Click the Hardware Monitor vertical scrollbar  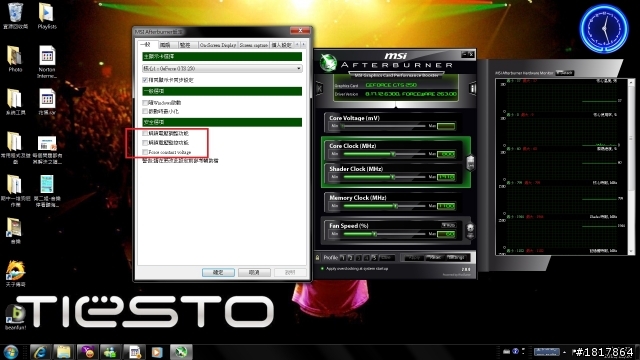[x=632, y=167]
